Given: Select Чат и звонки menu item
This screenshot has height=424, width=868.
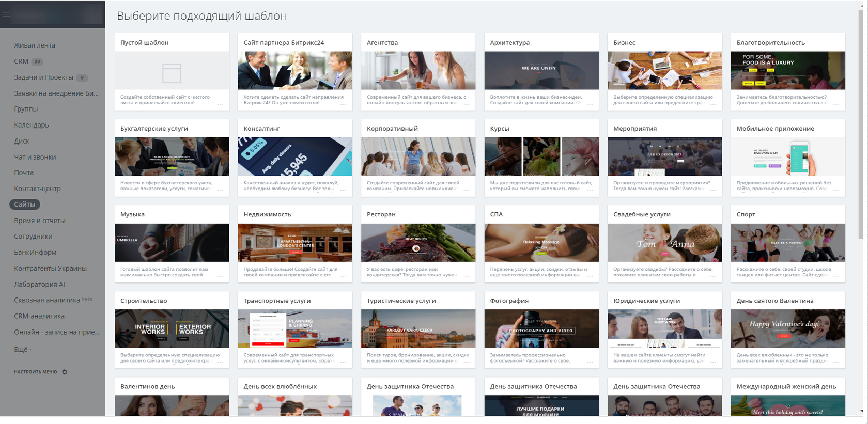Looking at the screenshot, I should click(35, 157).
